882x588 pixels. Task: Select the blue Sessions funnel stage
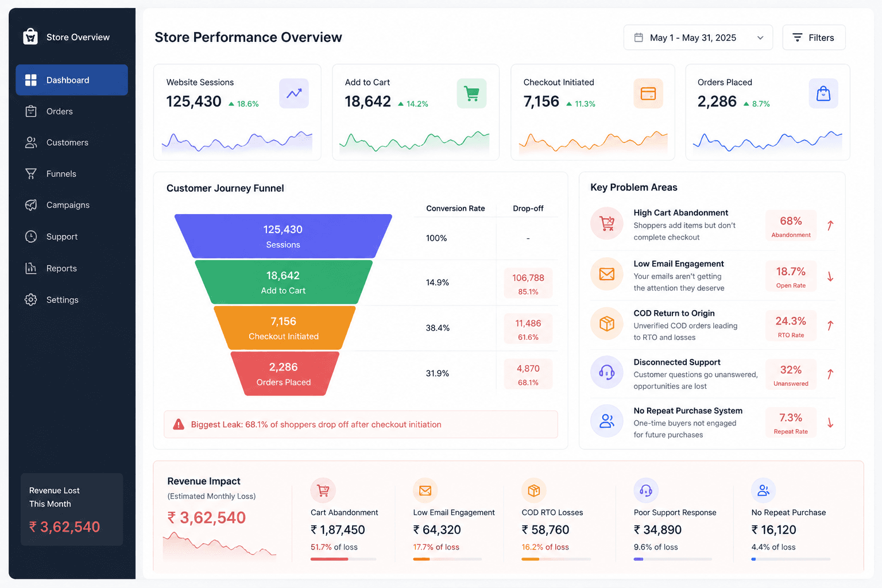[x=283, y=236]
